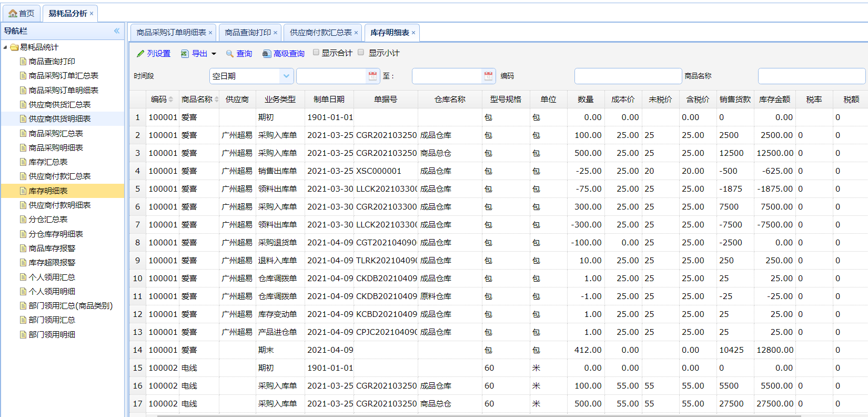Image resolution: width=868 pixels, height=417 pixels.
Task: Click the 列设置 pencil icon
Action: point(140,54)
